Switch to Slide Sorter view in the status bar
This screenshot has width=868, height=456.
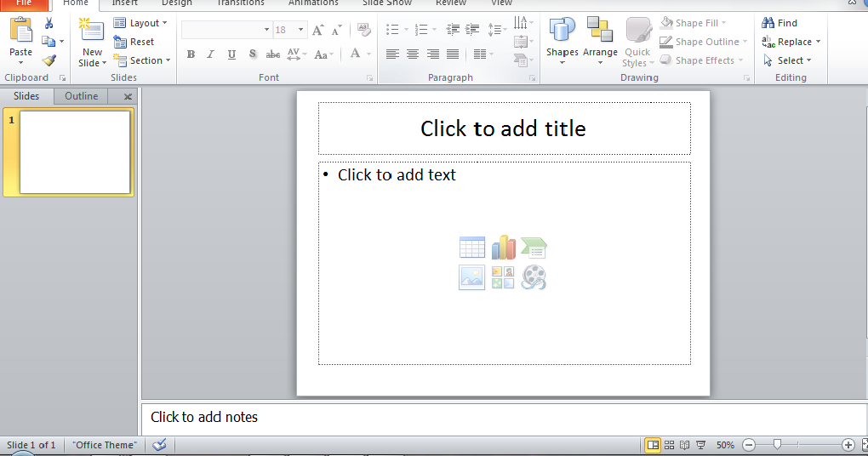click(x=669, y=445)
